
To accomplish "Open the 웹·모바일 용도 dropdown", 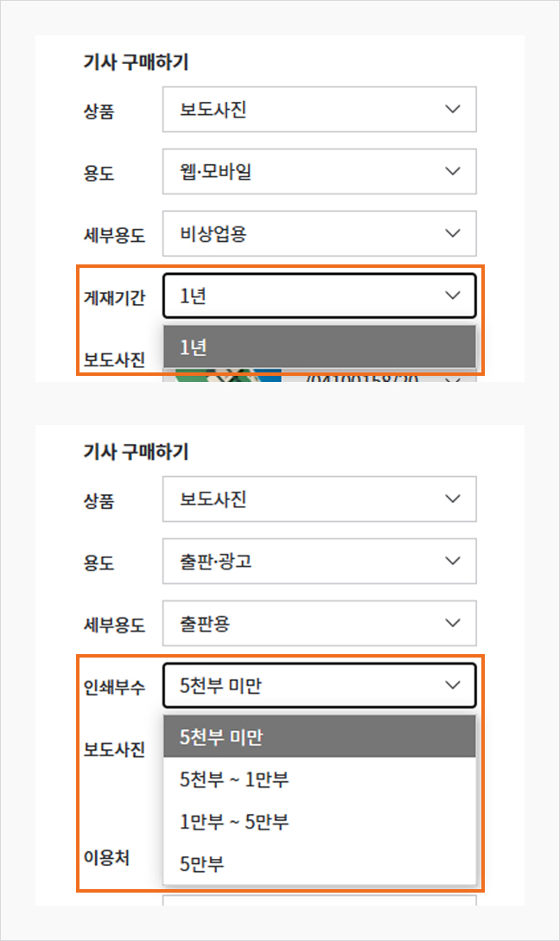I will 319,171.
